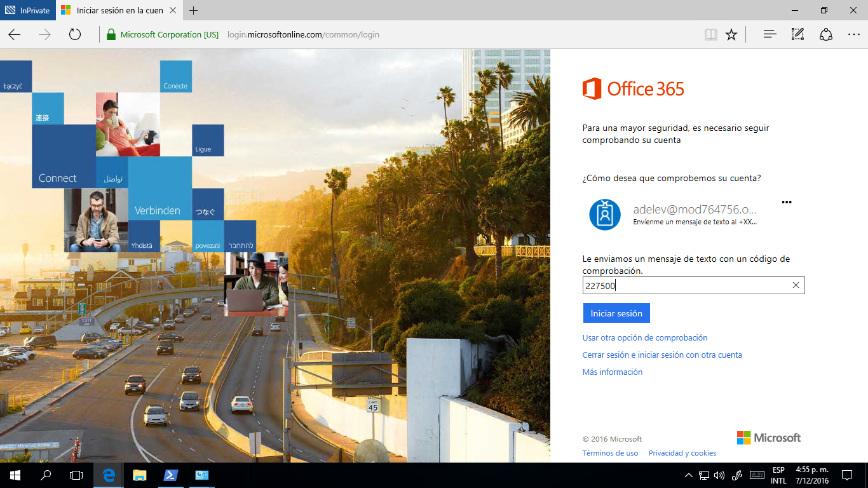Open the Hub lines icon
Screen dimensions: 868x488
point(770,34)
